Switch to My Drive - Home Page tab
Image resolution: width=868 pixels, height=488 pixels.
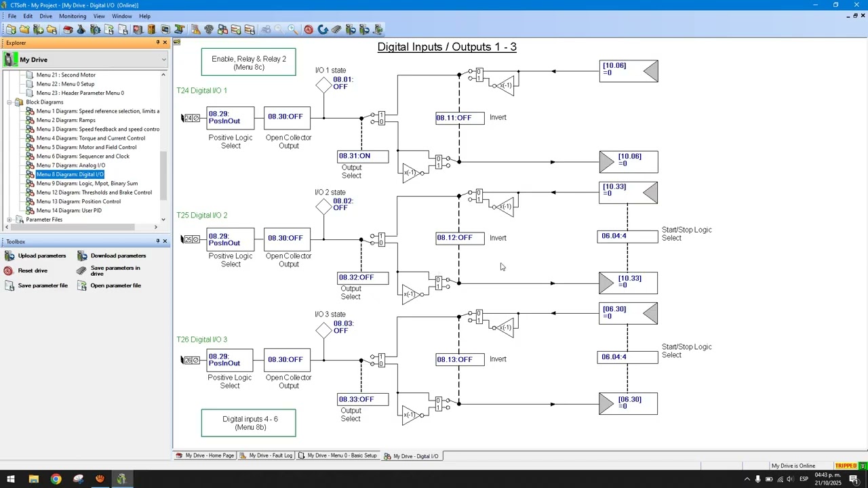(x=205, y=456)
